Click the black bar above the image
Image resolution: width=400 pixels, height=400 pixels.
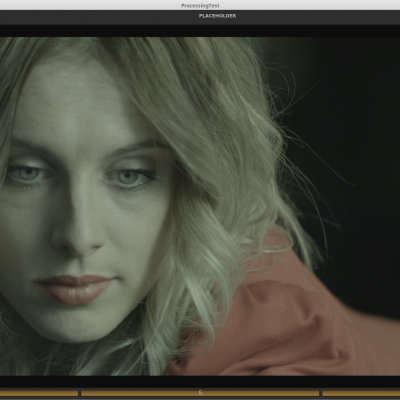(200, 31)
